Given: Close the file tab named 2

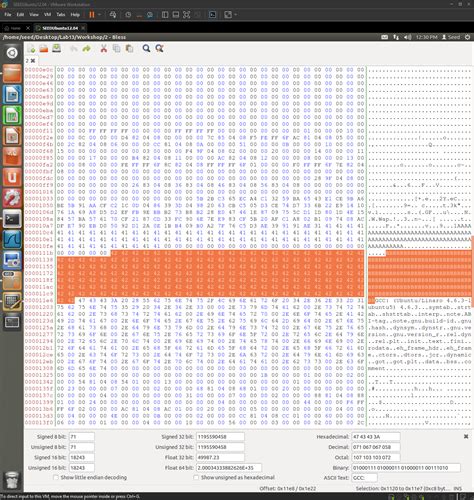Looking at the screenshot, I should pyautogui.click(x=33, y=61).
